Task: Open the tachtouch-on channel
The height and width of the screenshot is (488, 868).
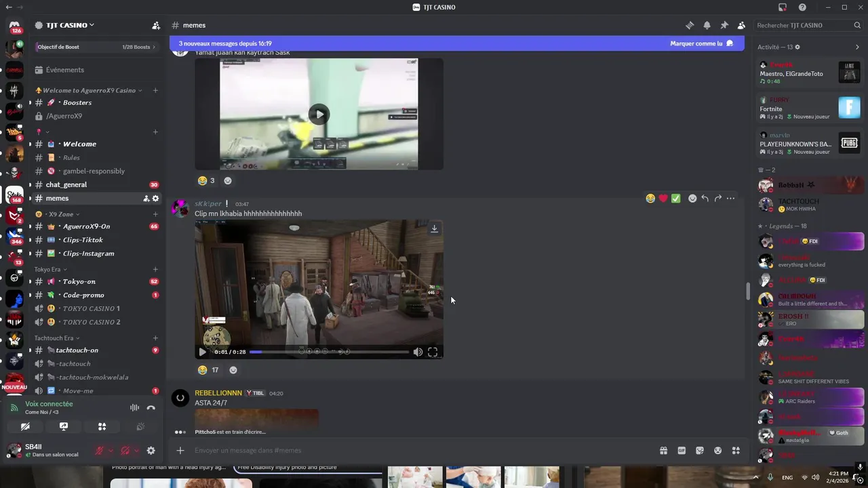Action: coord(98,350)
